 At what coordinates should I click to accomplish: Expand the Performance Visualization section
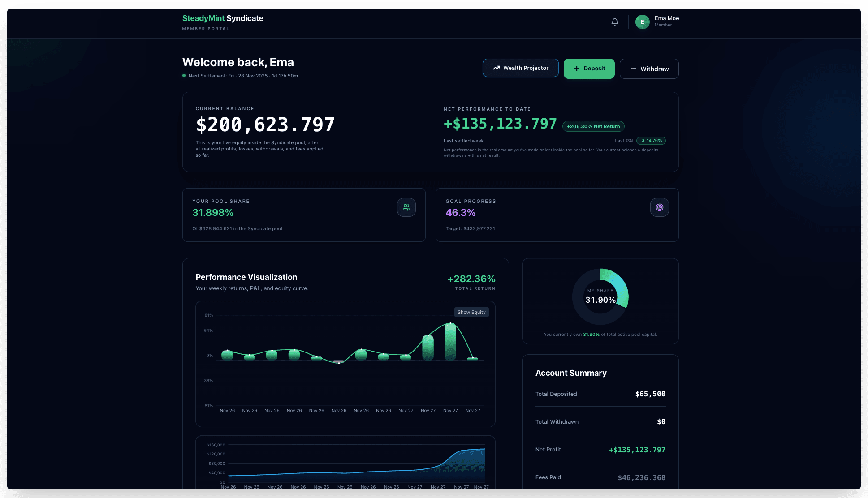(x=246, y=277)
